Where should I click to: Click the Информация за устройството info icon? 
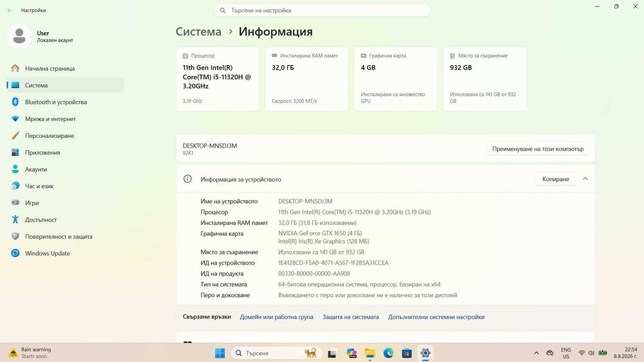187,178
